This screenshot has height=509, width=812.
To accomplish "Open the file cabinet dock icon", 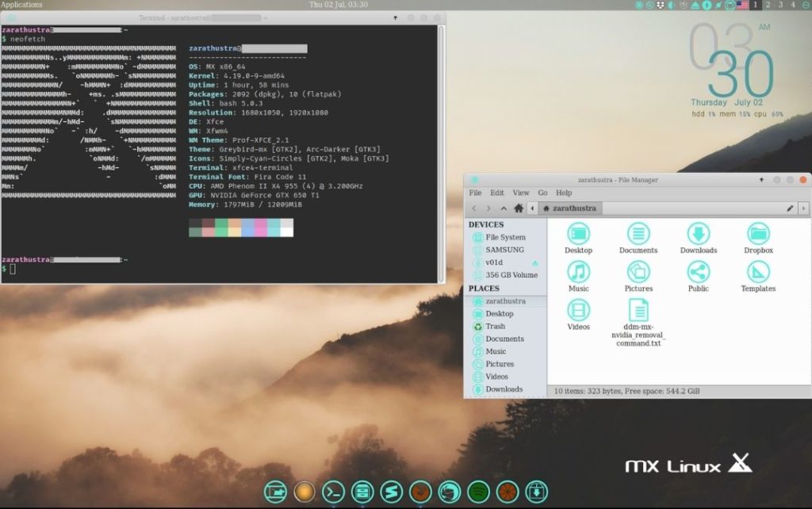I will click(x=362, y=492).
